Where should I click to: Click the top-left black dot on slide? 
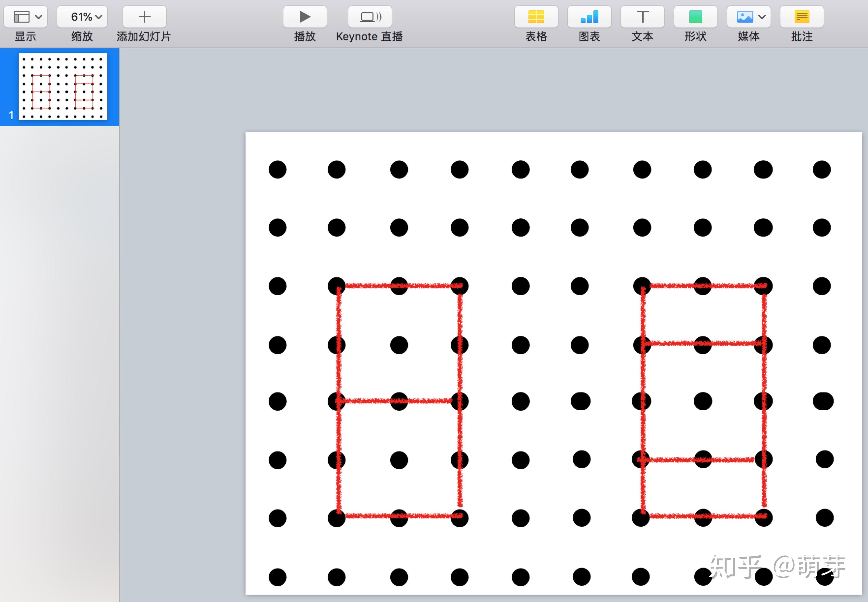point(277,169)
